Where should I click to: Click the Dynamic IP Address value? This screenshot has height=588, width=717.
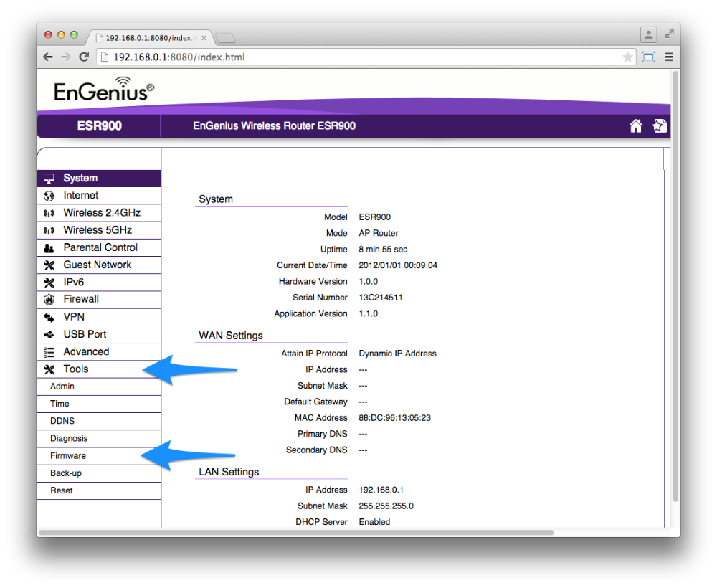pos(397,354)
